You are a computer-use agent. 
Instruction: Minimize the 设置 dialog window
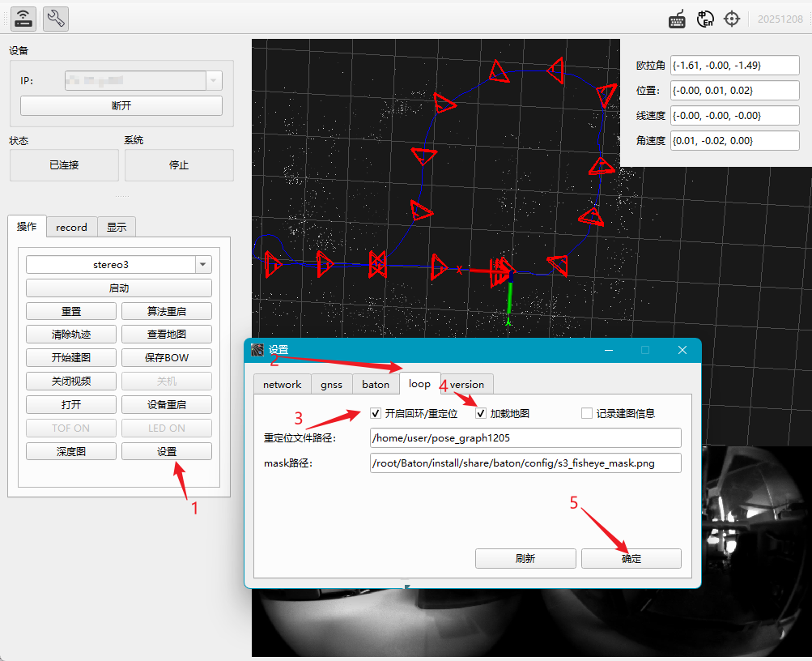pyautogui.click(x=609, y=350)
